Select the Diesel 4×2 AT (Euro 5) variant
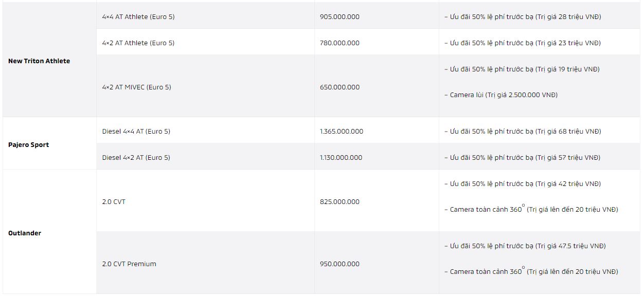 [136, 157]
